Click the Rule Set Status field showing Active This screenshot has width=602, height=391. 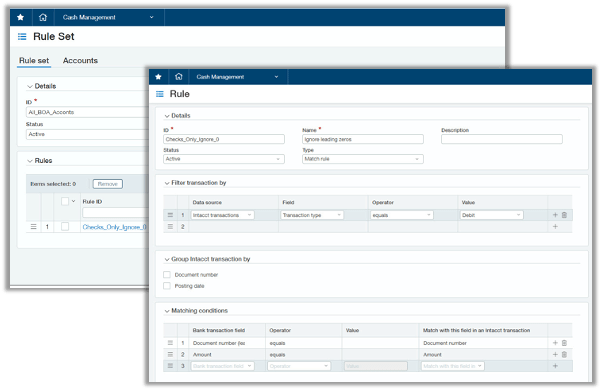pyautogui.click(x=88, y=134)
